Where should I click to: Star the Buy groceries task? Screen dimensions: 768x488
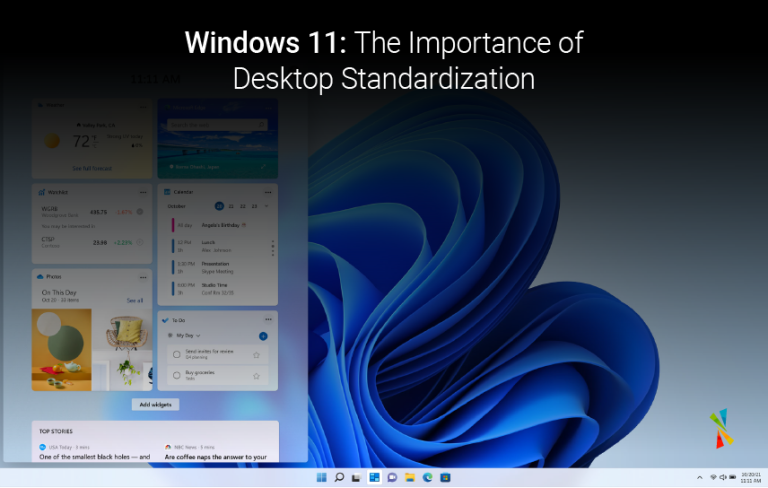[x=256, y=376]
